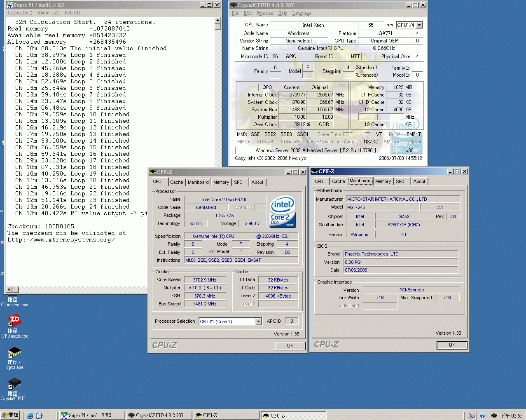This screenshot has height=420, width=526.
Task: Click the 'Phoenix Technologies, LTD' BIOS brand
Action: [401, 254]
